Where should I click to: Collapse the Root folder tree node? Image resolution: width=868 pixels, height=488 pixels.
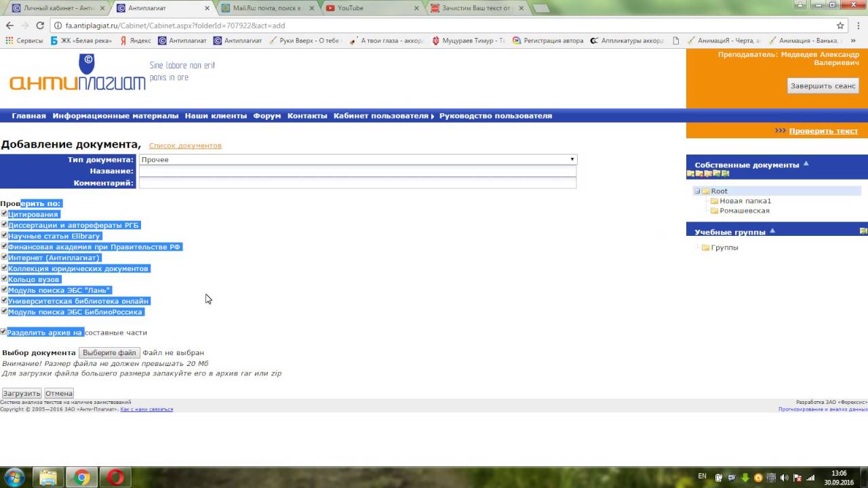click(697, 191)
